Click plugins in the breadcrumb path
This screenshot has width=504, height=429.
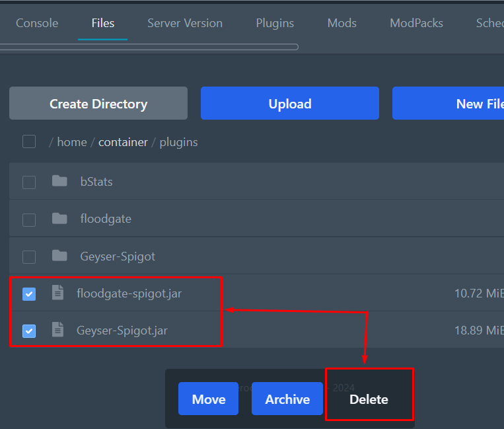pyautogui.click(x=178, y=143)
